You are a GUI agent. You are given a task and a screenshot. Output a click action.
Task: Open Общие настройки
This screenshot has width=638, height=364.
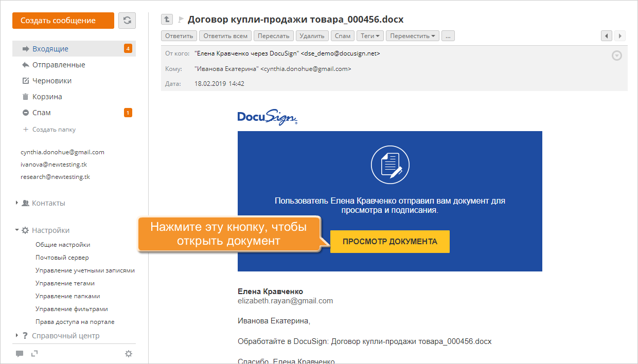click(63, 245)
